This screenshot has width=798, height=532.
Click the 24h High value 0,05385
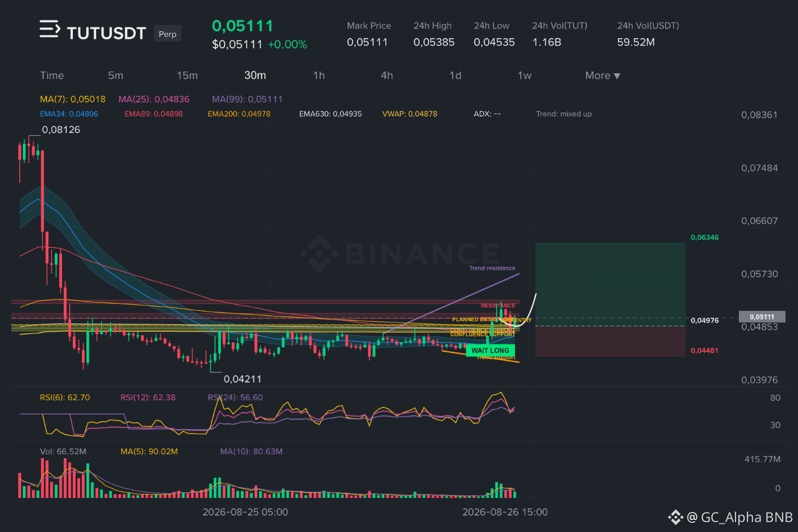click(x=434, y=42)
